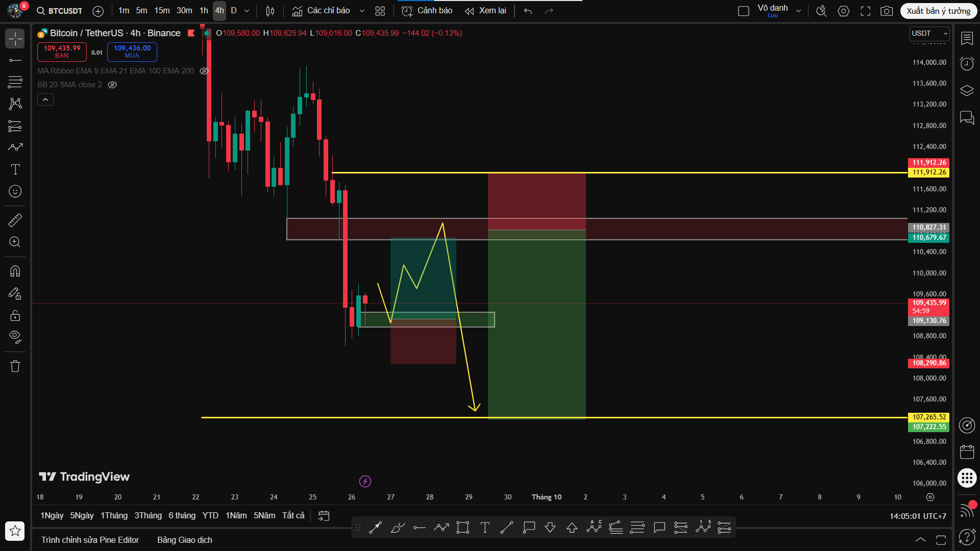Viewport: 980px width, 551px height.
Task: Activate the Zoom-in tool
Action: pos(15,242)
